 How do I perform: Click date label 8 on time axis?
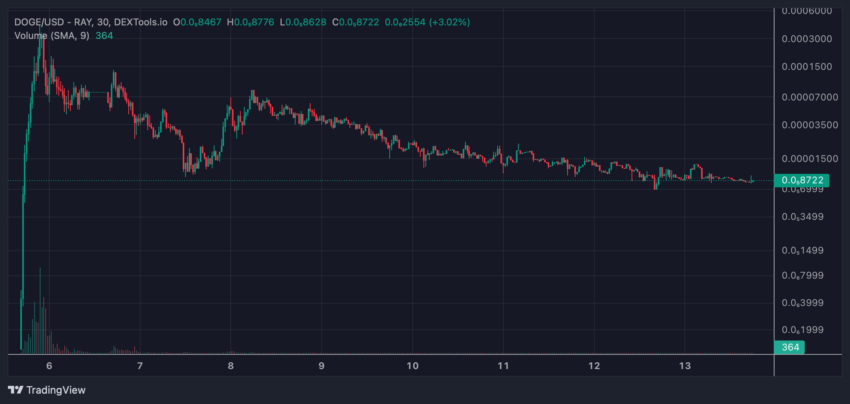231,365
